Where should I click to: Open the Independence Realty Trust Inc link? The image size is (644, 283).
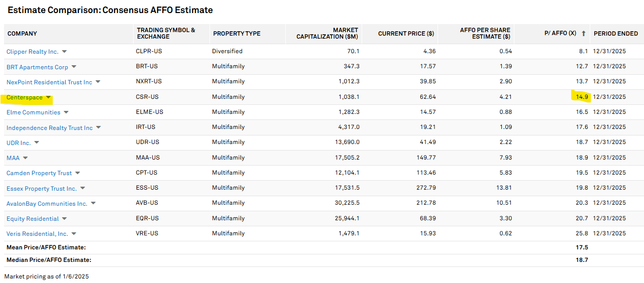[50, 128]
